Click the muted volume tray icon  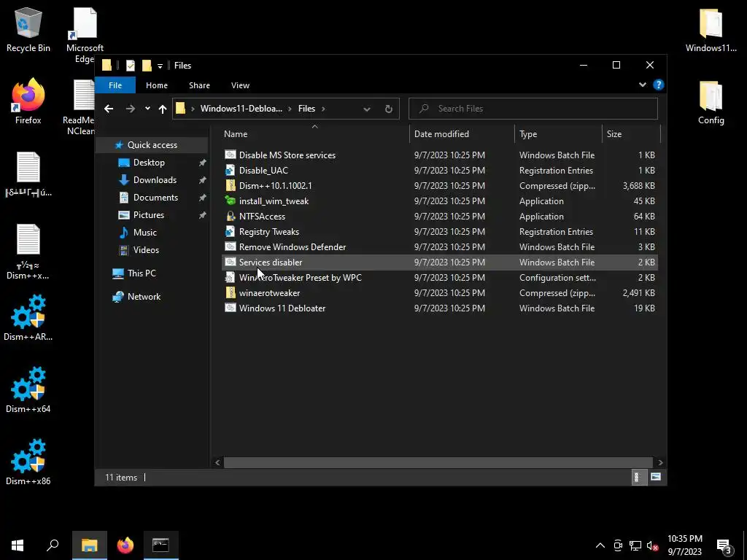(x=652, y=545)
